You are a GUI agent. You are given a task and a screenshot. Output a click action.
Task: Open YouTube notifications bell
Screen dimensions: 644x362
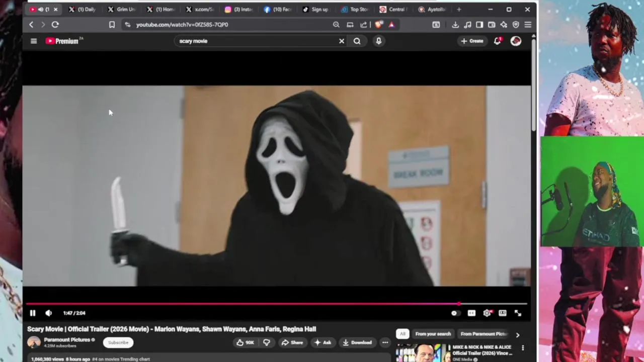click(497, 41)
